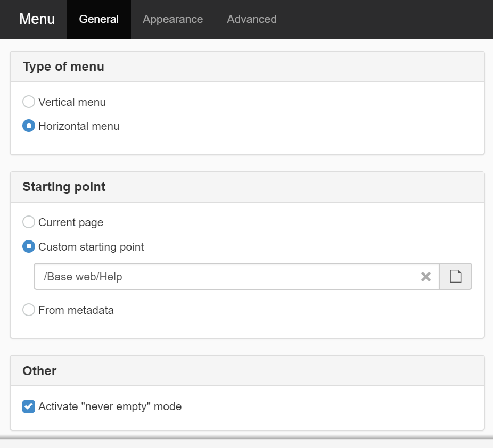Uncheck the Activate "never empty" mode checkbox
Image resolution: width=493 pixels, height=448 pixels.
(x=29, y=406)
